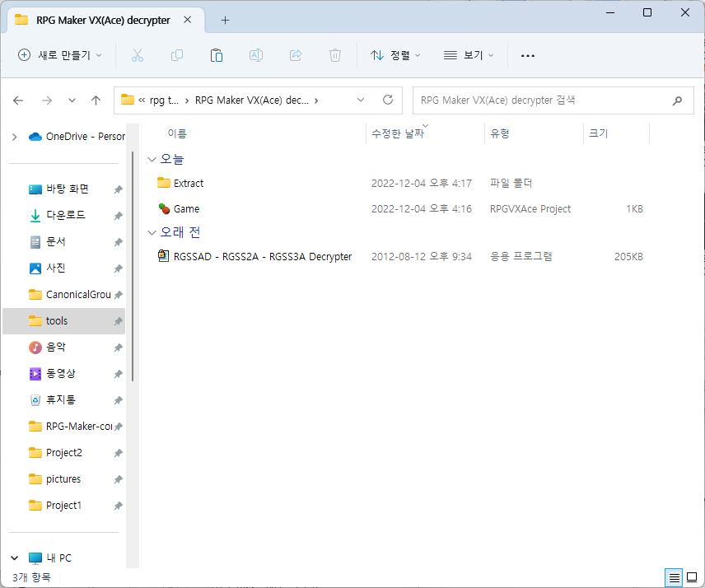Sort by 이름 column header

[177, 133]
